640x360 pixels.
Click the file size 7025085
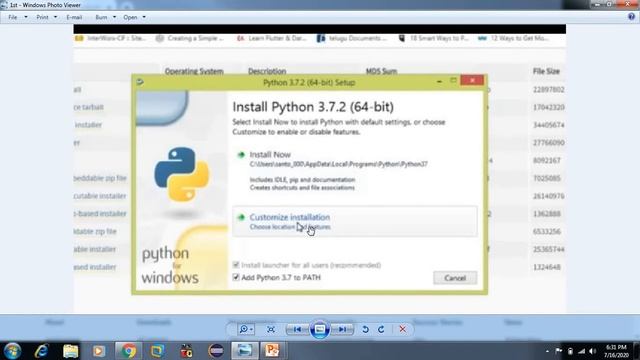pos(547,178)
